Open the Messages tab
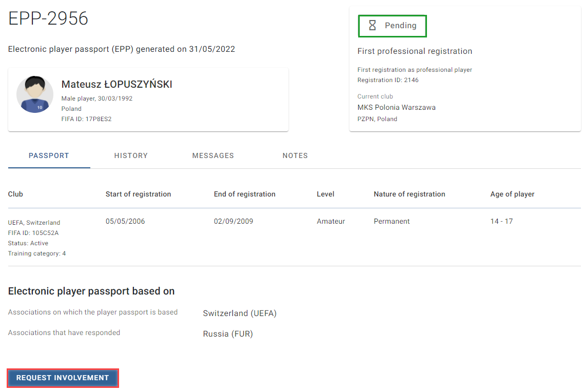584x392 pixels. [213, 155]
